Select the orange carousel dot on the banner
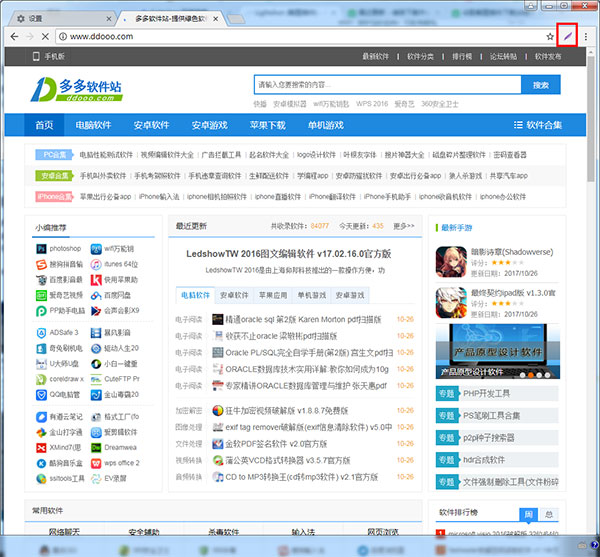600x557 pixels. tap(531, 375)
